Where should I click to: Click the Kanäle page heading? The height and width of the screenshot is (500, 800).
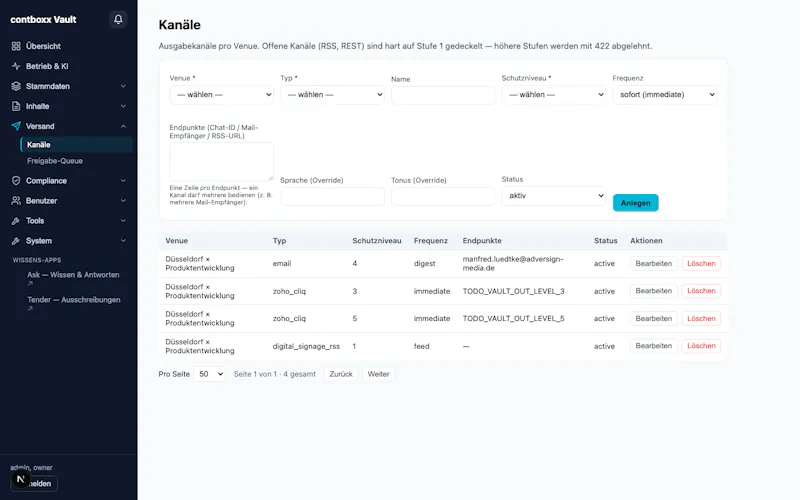[x=180, y=24]
